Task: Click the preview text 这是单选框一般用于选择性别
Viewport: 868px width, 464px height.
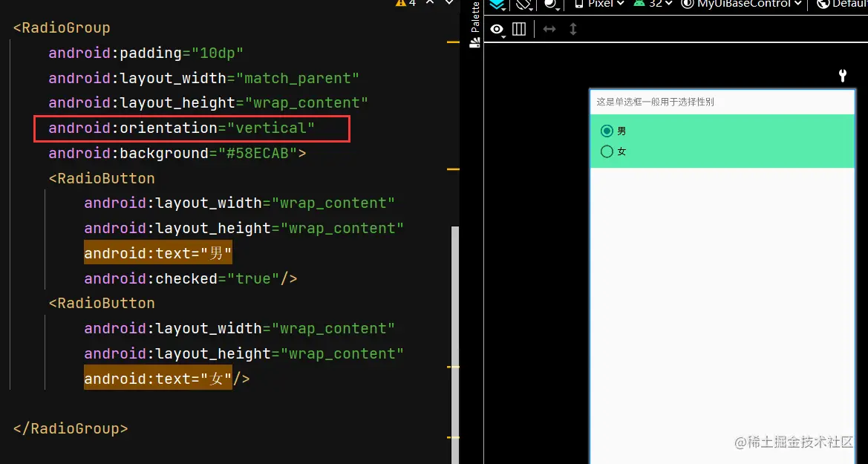Action: [x=655, y=102]
